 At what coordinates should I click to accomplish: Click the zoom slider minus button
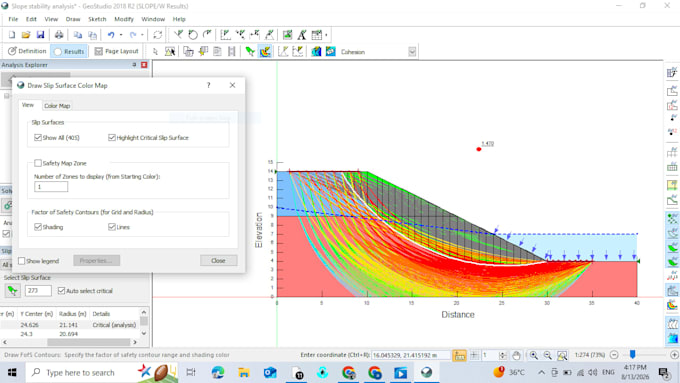tap(614, 355)
